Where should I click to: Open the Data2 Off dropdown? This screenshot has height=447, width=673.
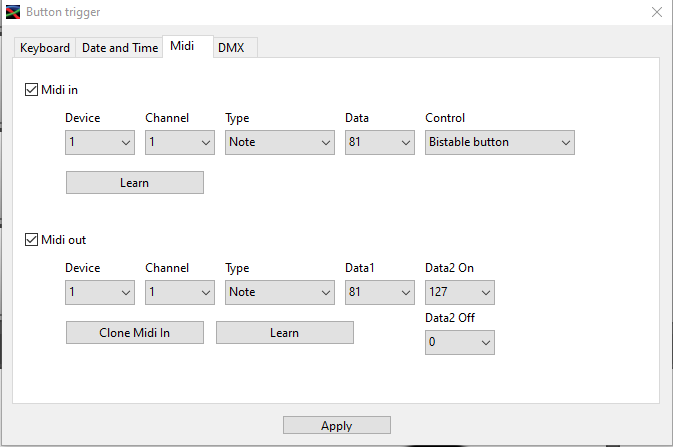460,343
